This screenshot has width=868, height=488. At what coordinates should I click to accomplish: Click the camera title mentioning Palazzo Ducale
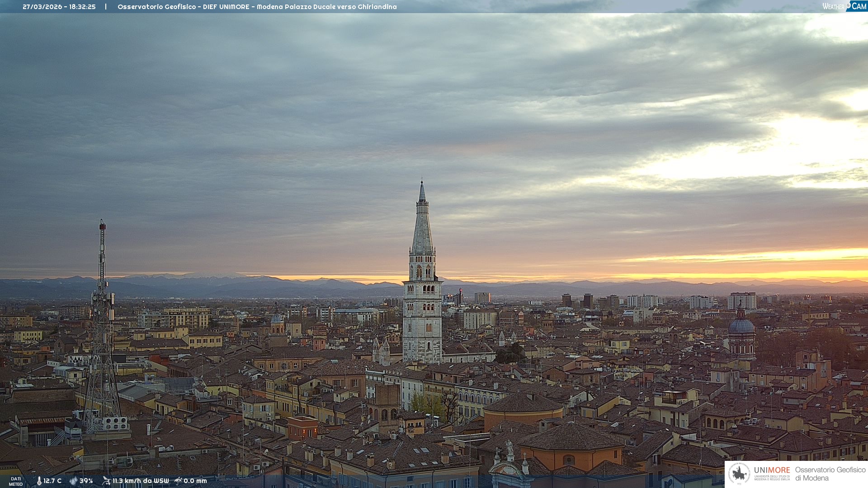click(257, 7)
